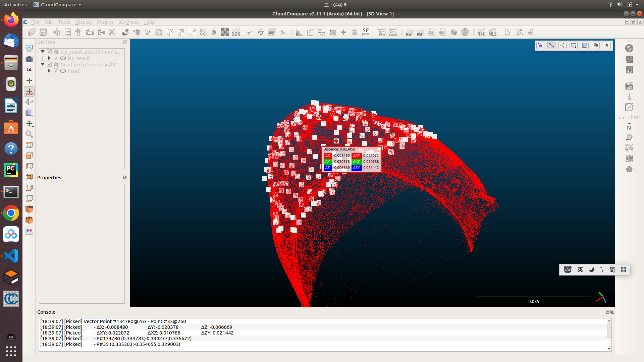Close the point picking toolbar with red X

[x=607, y=46]
